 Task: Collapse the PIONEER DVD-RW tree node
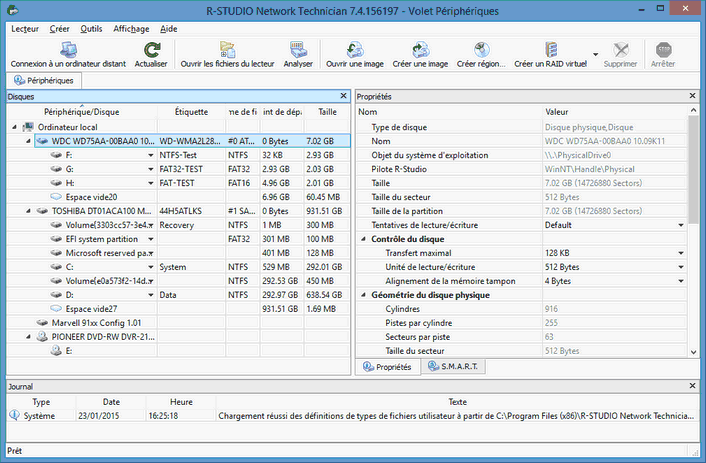coord(28,336)
